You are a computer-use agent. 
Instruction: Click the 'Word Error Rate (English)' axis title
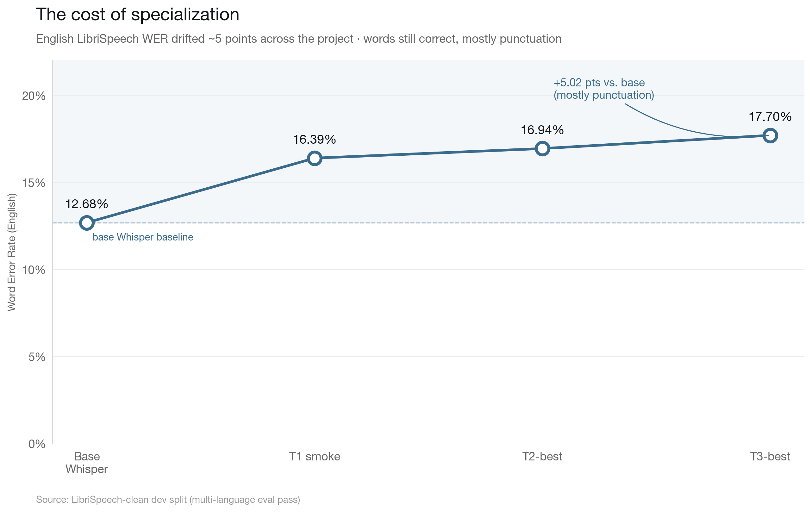[12, 252]
